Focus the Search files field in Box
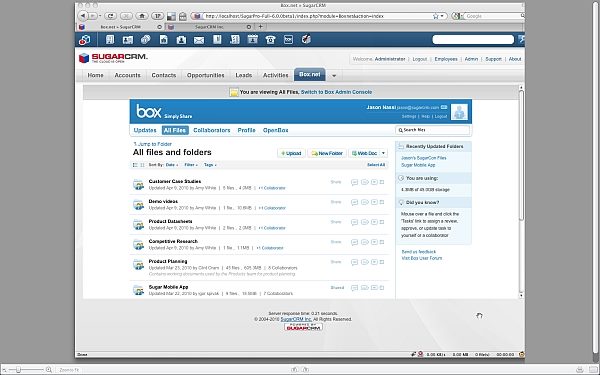Viewport: 600px width, 375px height. coord(432,130)
